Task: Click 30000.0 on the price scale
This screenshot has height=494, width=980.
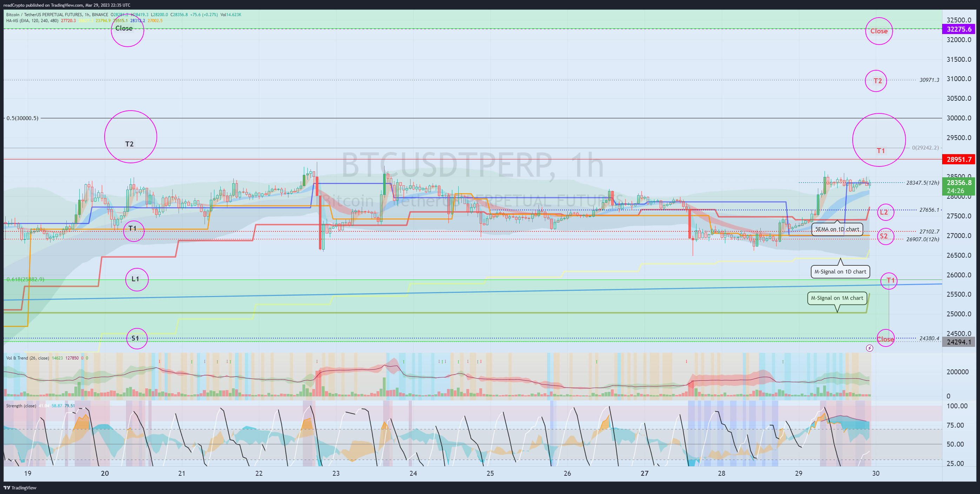Action: point(959,118)
